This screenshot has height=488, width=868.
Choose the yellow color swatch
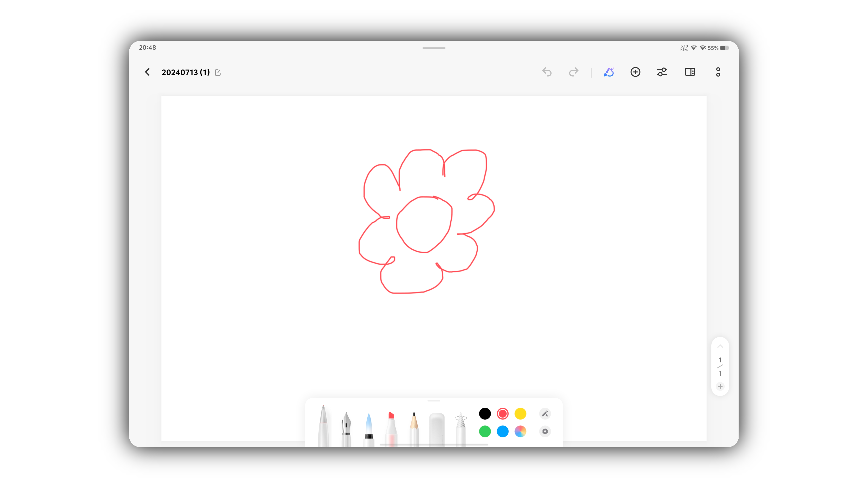pyautogui.click(x=520, y=414)
